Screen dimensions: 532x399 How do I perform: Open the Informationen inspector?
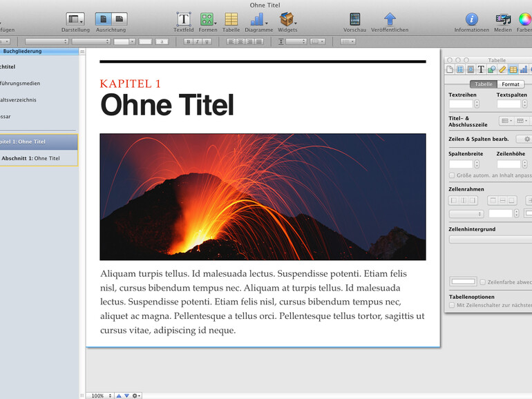(471, 19)
